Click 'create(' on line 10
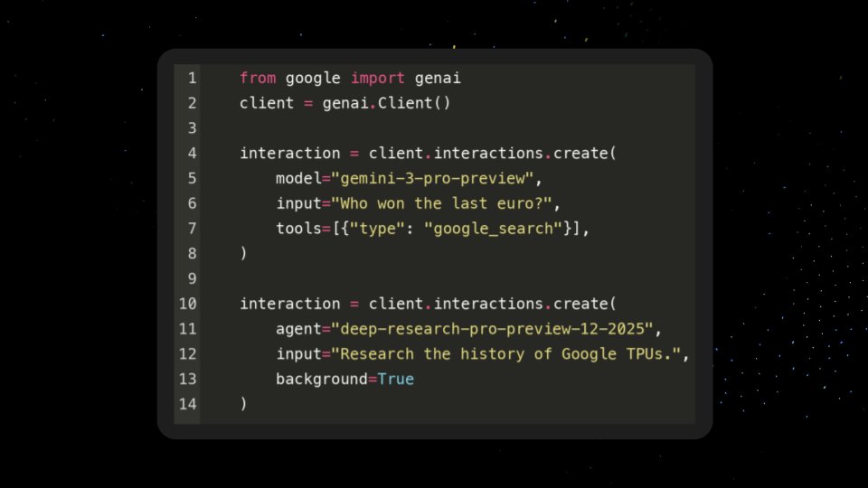868x488 pixels. pyautogui.click(x=585, y=304)
